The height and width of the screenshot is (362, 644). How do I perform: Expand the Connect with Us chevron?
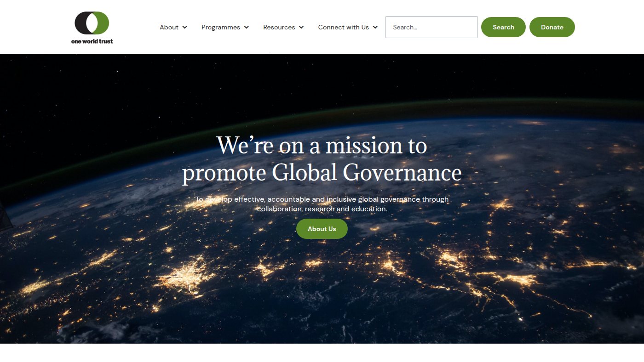tap(375, 27)
